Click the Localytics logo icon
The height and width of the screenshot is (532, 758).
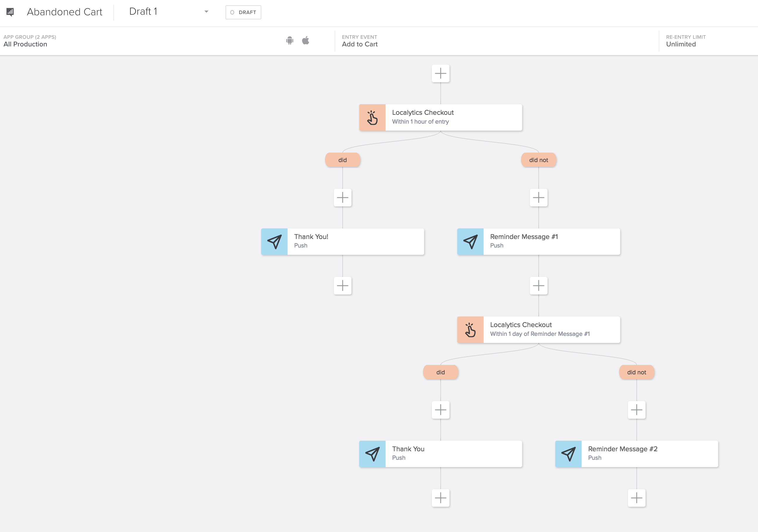(10, 12)
